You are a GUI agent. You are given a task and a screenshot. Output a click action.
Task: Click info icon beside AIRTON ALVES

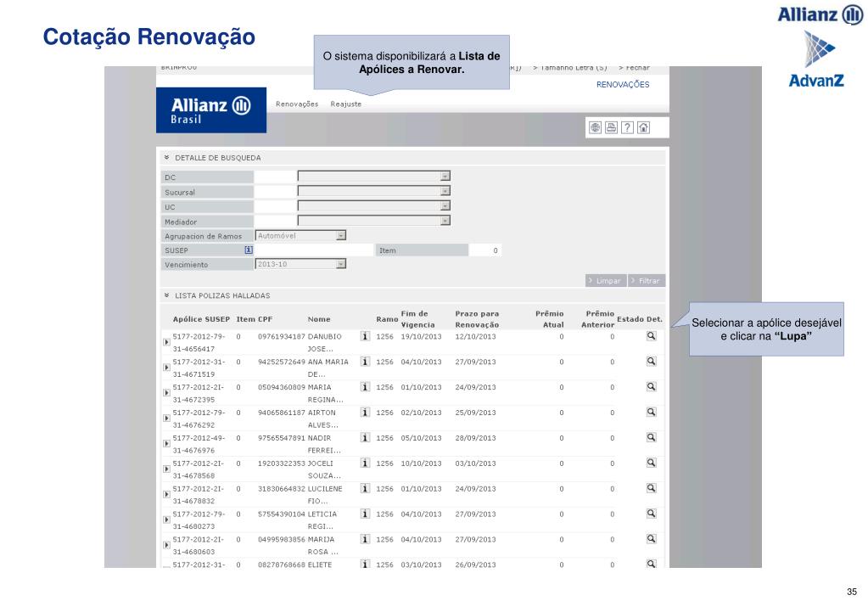coord(365,413)
